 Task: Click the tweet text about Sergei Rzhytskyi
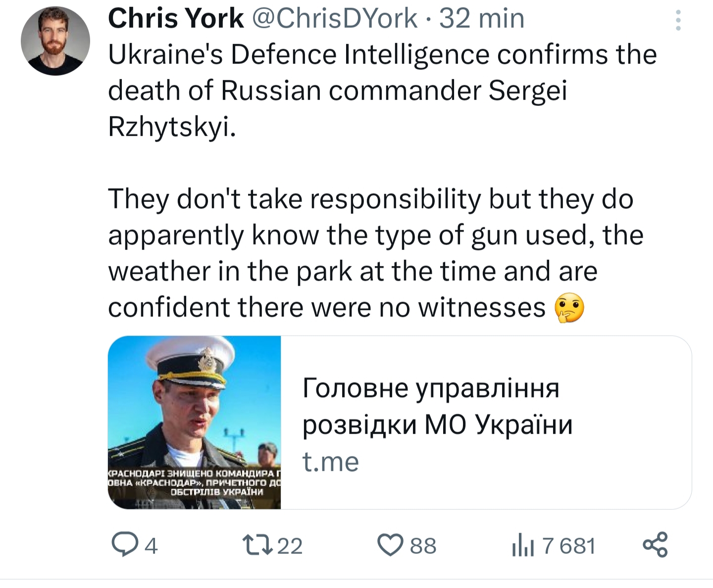click(382, 91)
